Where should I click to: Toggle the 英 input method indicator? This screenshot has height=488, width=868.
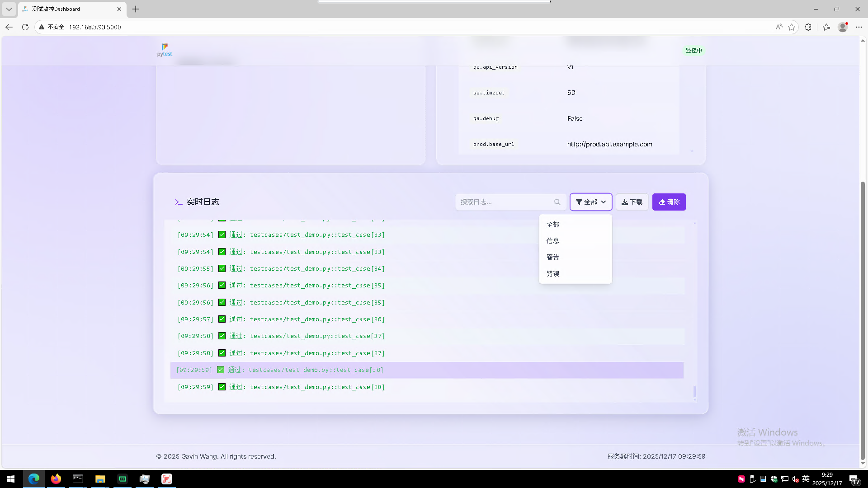coord(806,479)
